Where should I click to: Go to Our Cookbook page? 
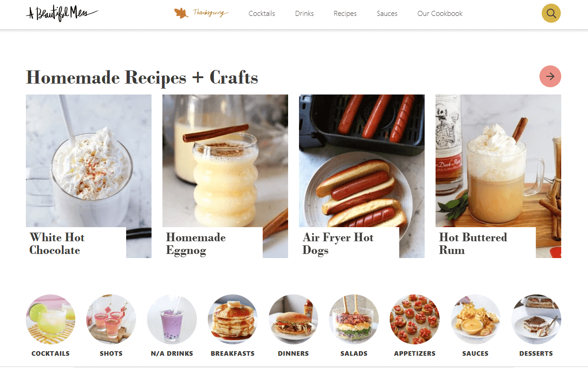point(440,14)
